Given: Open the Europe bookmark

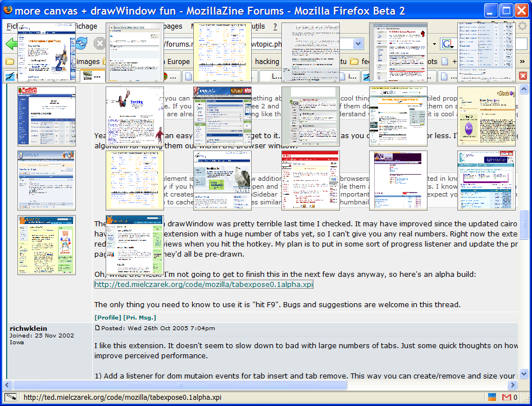Looking at the screenshot, I should click(179, 61).
